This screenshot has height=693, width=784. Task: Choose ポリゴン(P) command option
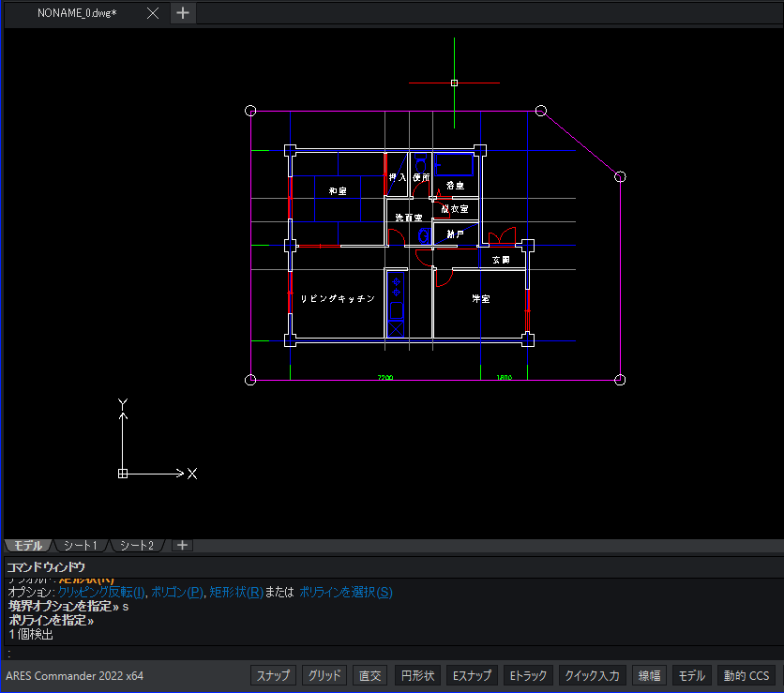click(177, 592)
